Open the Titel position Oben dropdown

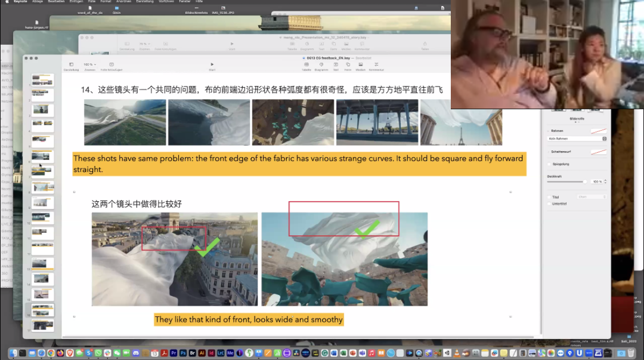(592, 197)
